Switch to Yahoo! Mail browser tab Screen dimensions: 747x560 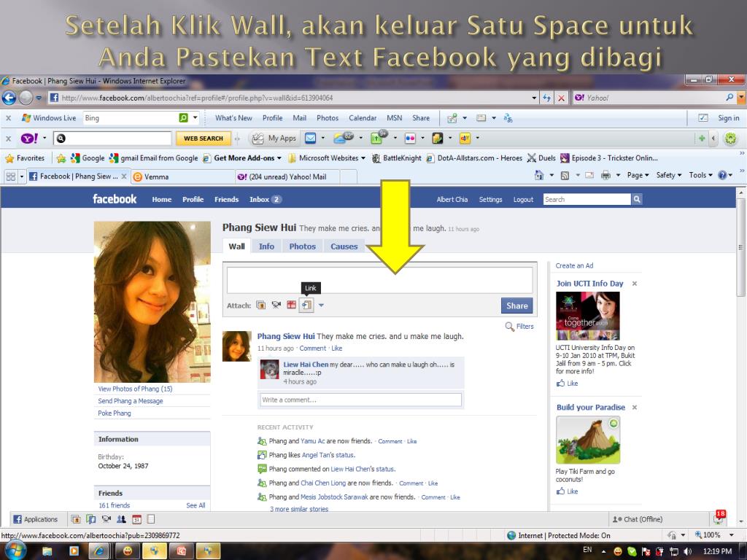pos(287,176)
